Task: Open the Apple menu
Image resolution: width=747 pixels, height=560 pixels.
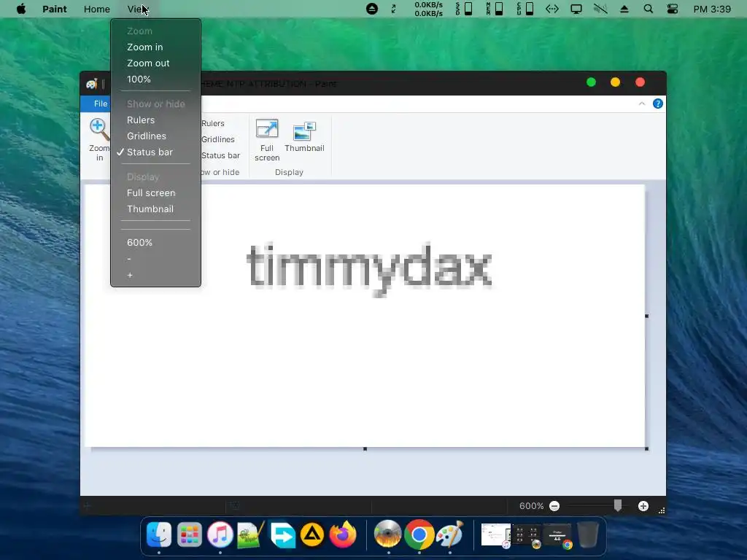Action: tap(21, 9)
